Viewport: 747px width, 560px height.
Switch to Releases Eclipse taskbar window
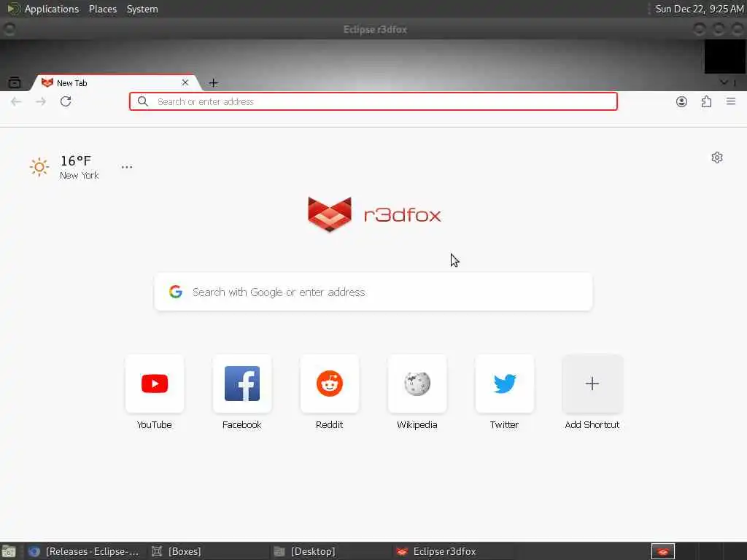pos(85,551)
